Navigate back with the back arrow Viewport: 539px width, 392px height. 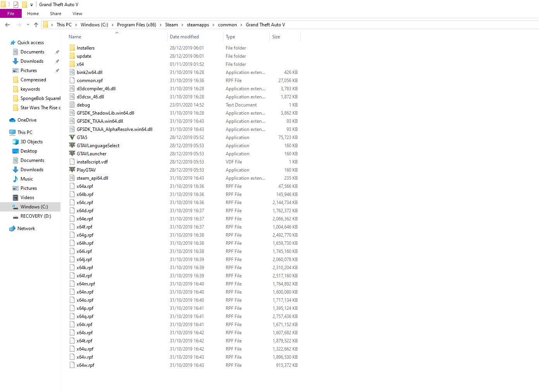tap(7, 24)
